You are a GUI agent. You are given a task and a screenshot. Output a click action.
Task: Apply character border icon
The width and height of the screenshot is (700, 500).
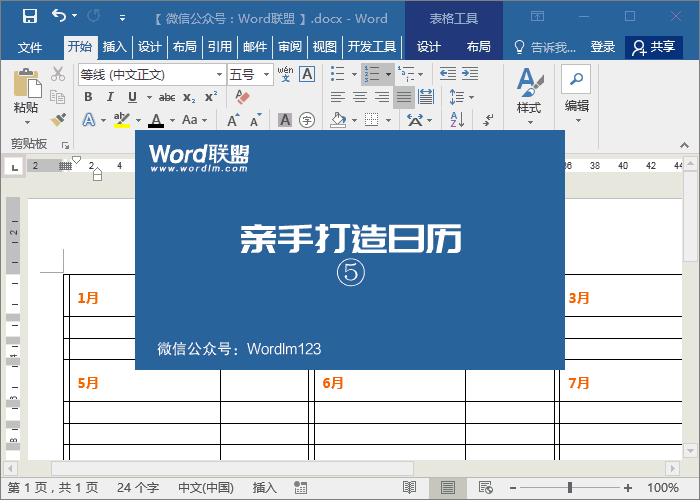point(307,74)
